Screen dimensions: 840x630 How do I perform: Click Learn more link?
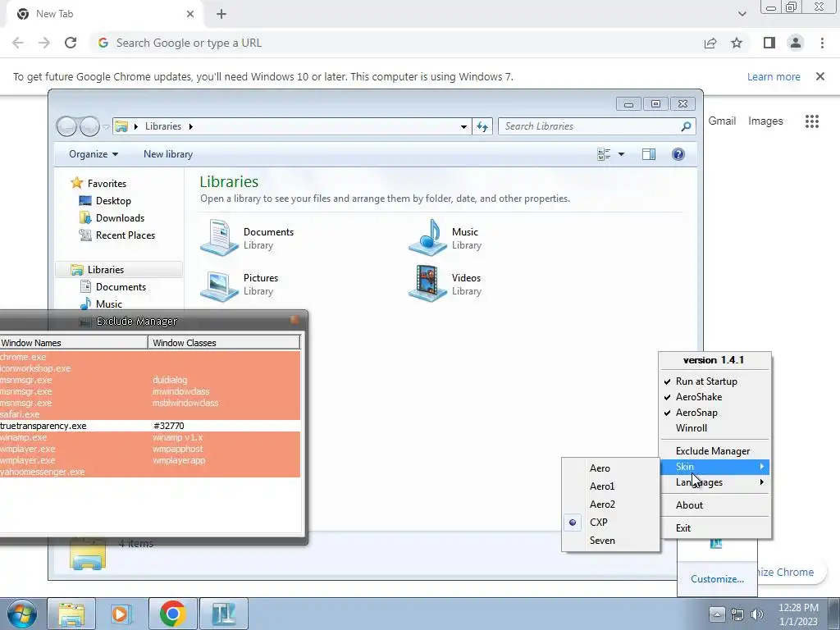[774, 76]
